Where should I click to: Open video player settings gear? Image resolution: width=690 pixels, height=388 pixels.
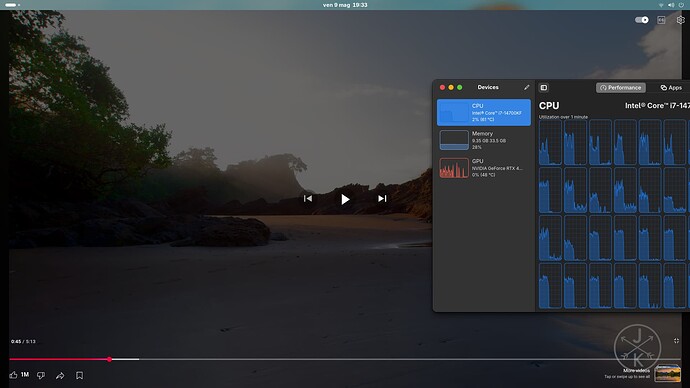(x=680, y=20)
